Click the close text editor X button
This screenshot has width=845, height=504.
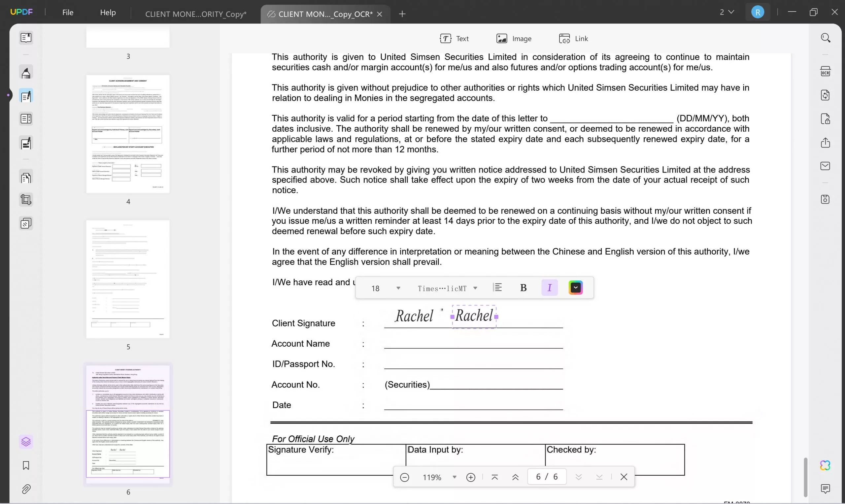pos(624,476)
